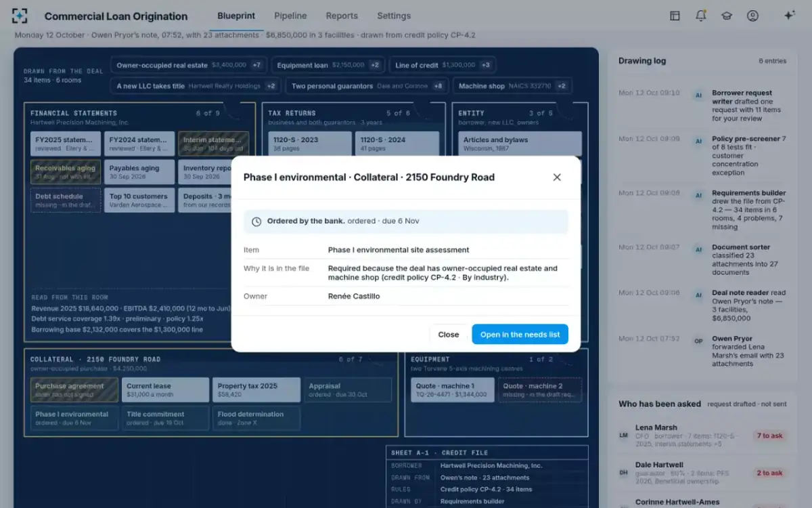Open the notifications bell
Viewport: 812px width, 508px height.
click(700, 16)
